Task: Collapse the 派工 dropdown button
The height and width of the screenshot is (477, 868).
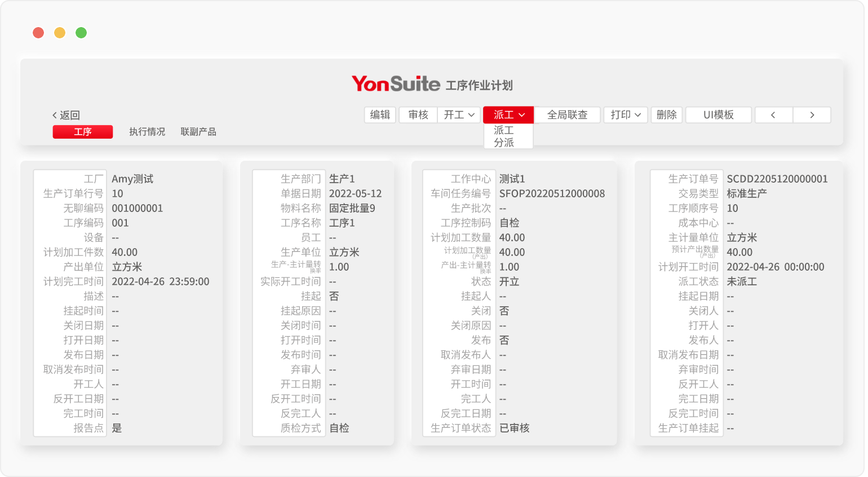Action: [508, 115]
